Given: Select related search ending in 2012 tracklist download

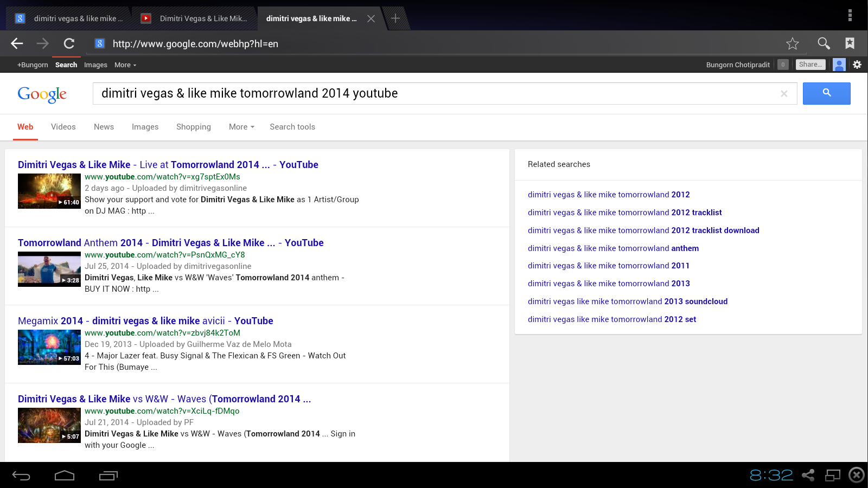Looking at the screenshot, I should click(643, 230).
